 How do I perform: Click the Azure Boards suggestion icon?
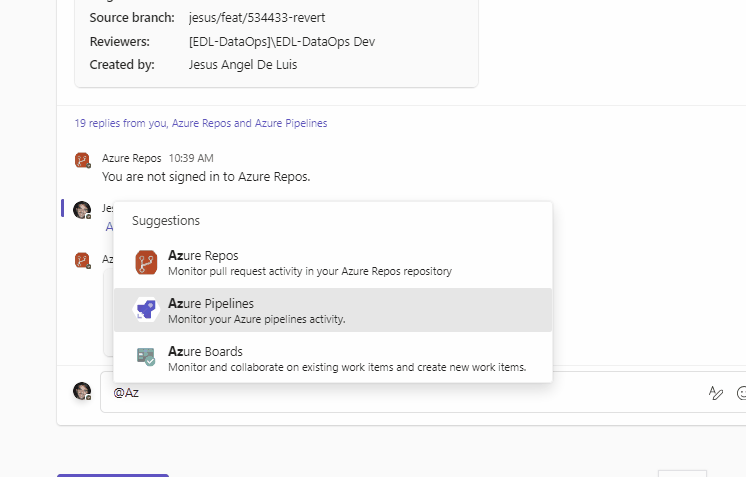146,357
